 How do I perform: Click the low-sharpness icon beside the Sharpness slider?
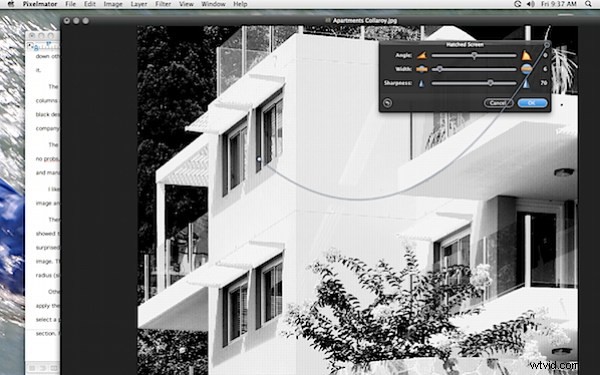click(x=422, y=83)
